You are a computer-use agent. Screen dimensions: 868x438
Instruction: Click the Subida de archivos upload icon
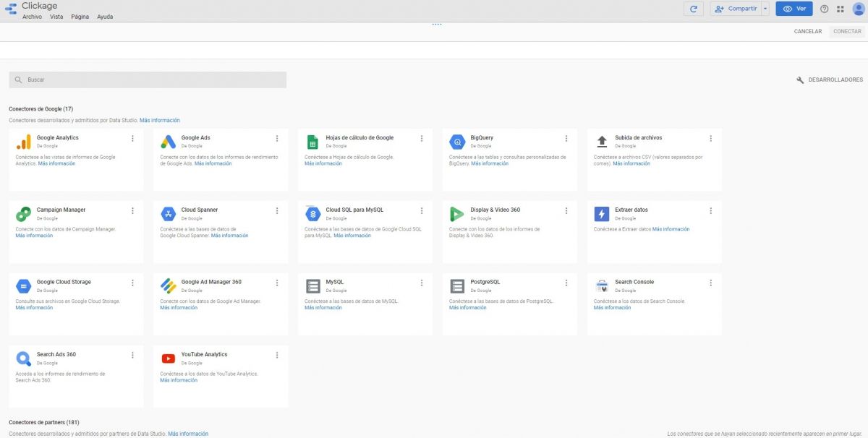tap(602, 141)
